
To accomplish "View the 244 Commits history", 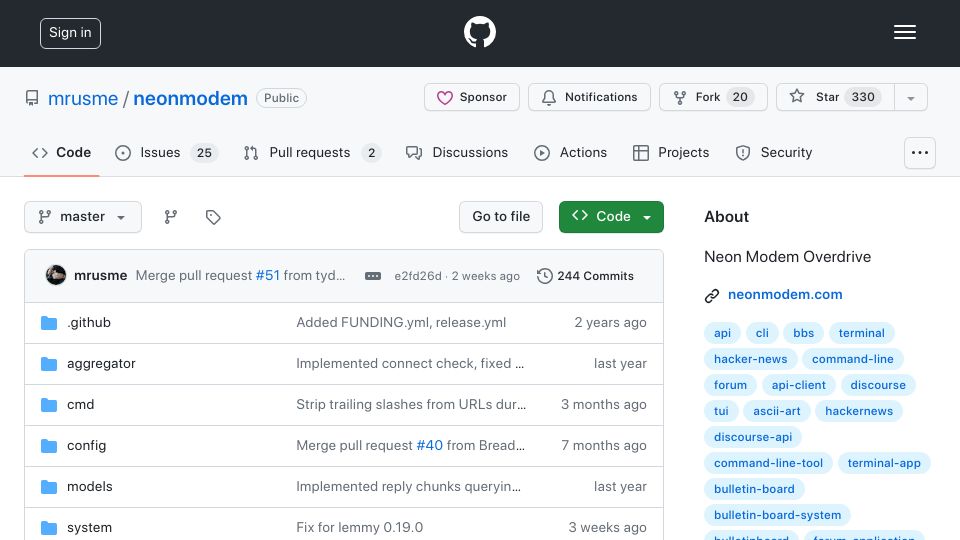I will (585, 276).
